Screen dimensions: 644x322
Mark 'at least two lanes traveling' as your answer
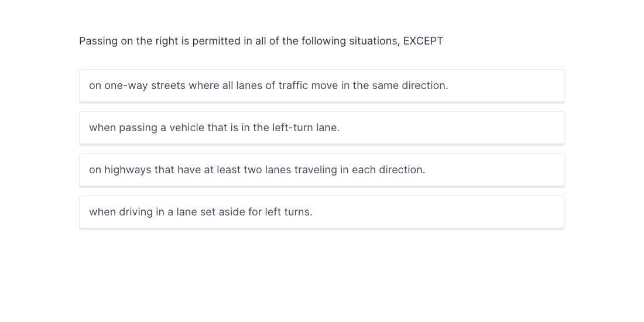(257, 170)
